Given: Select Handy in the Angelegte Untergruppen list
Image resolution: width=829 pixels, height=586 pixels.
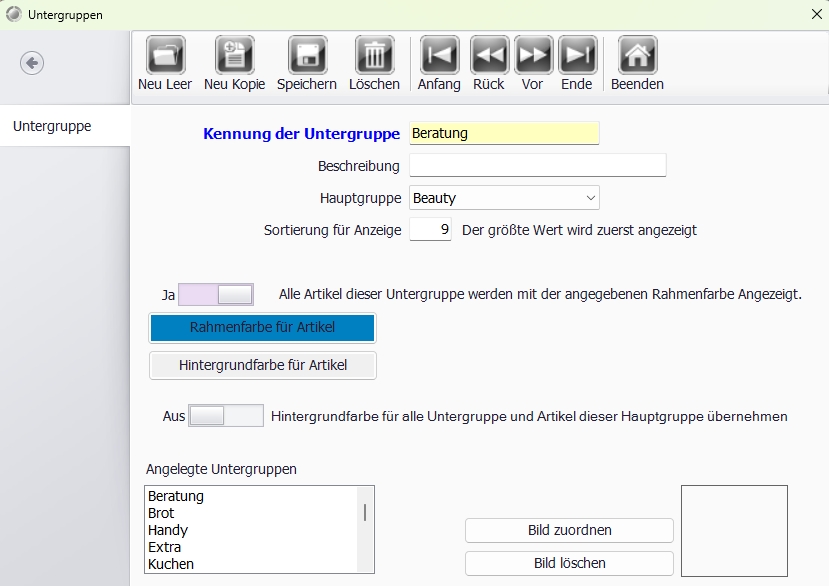Looking at the screenshot, I should [x=169, y=530].
